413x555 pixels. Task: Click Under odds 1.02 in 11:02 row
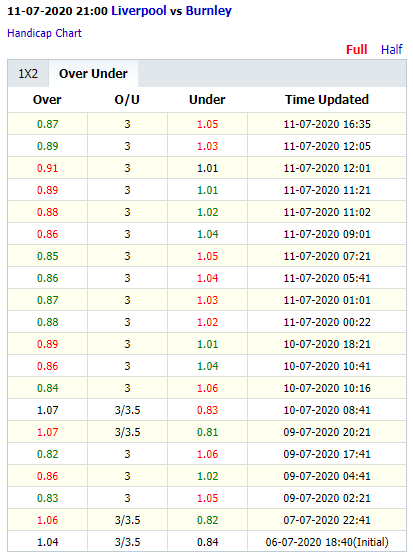pos(207,212)
